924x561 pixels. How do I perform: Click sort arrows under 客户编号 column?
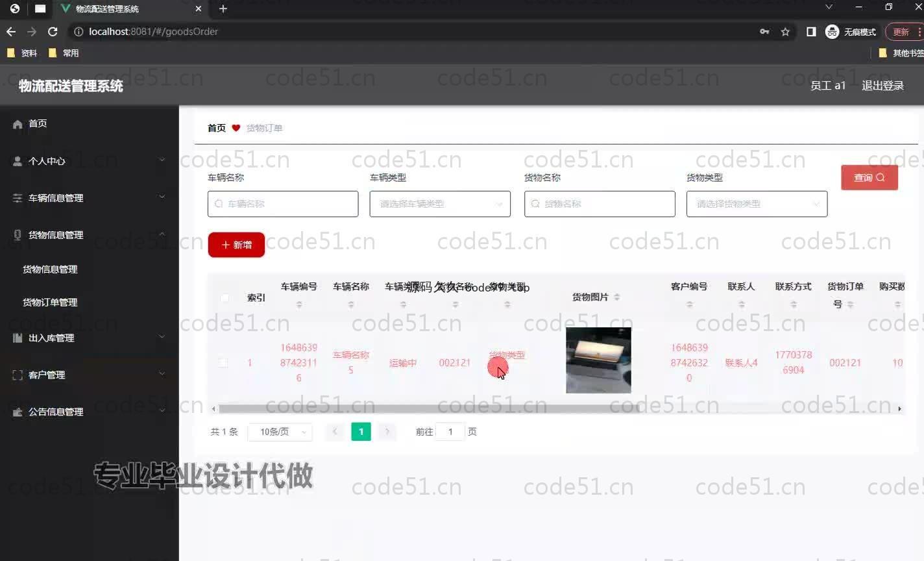click(x=689, y=304)
